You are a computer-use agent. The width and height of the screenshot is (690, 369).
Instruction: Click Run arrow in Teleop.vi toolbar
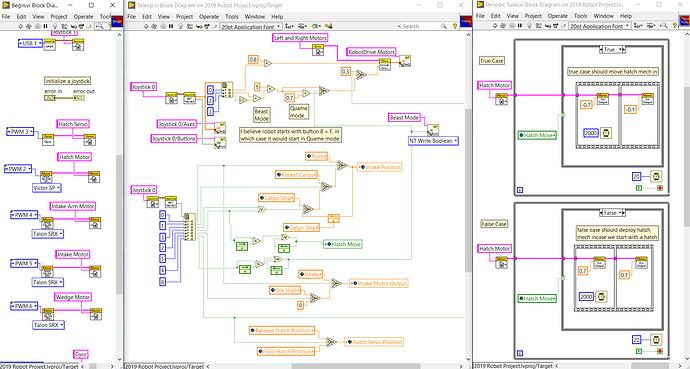coord(146,26)
